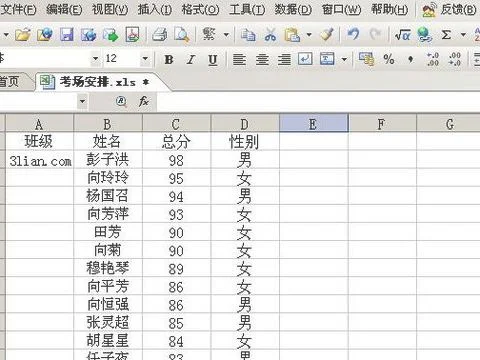
Task: Click the globe hyperlink icon
Action: tap(425, 34)
